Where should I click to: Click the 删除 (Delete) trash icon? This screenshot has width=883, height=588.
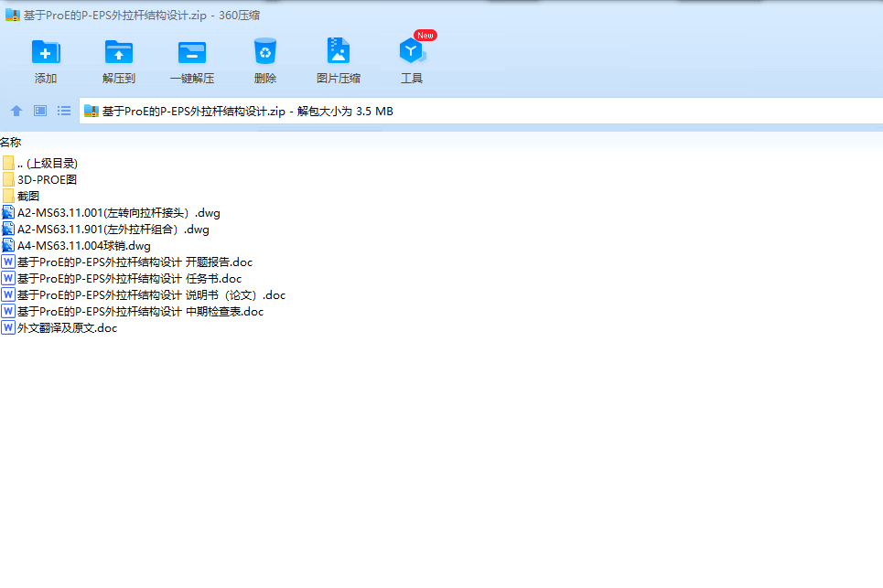click(x=265, y=51)
